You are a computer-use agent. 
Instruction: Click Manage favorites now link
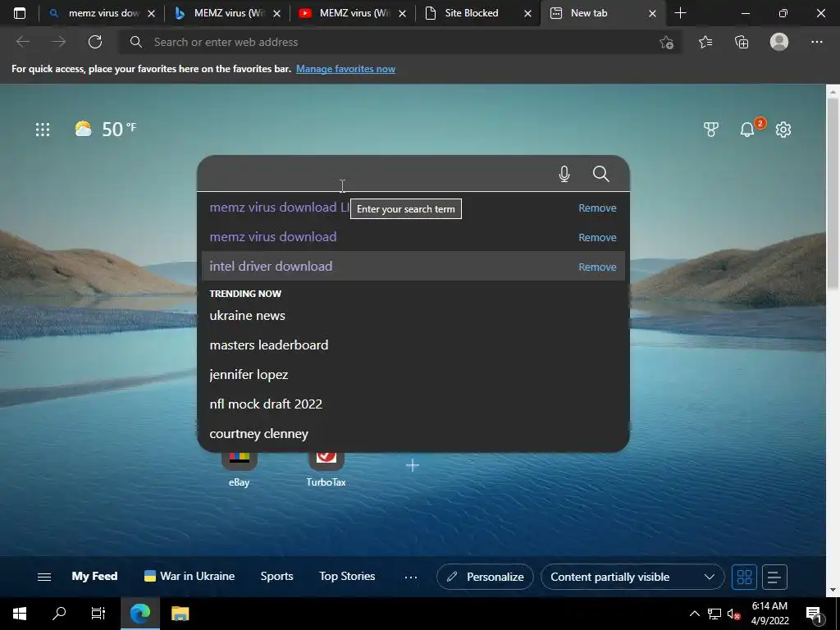pyautogui.click(x=345, y=69)
